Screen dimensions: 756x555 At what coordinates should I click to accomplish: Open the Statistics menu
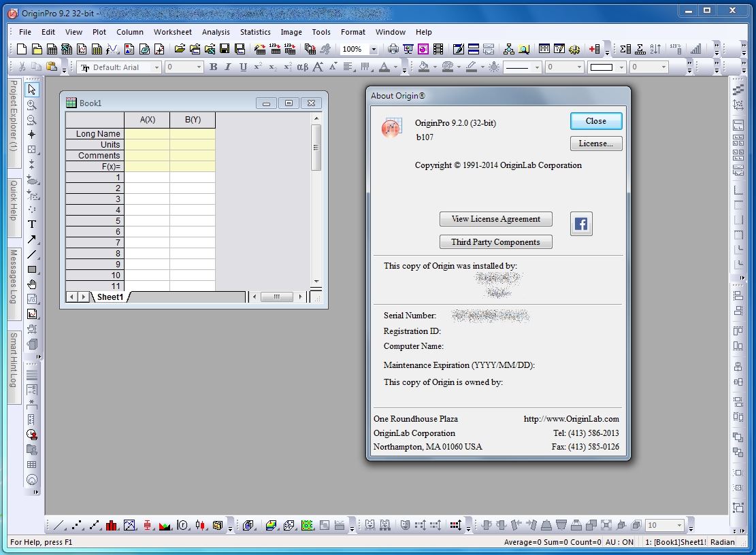(255, 32)
